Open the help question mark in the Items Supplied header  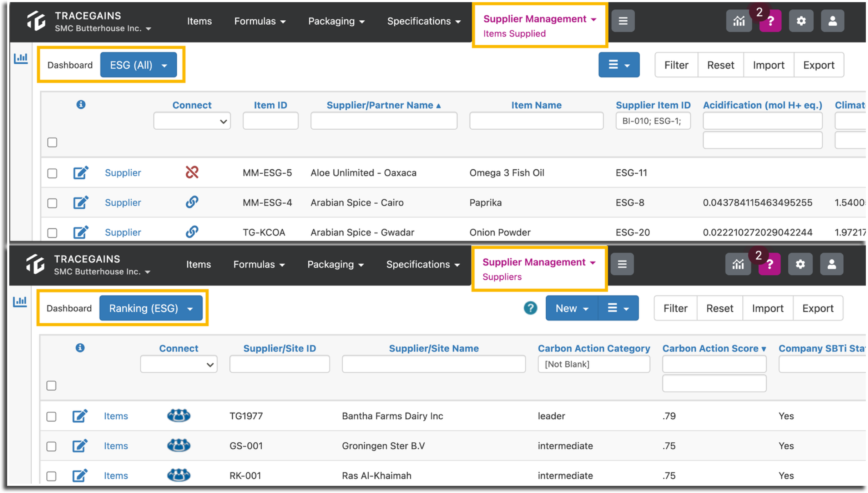coord(770,21)
